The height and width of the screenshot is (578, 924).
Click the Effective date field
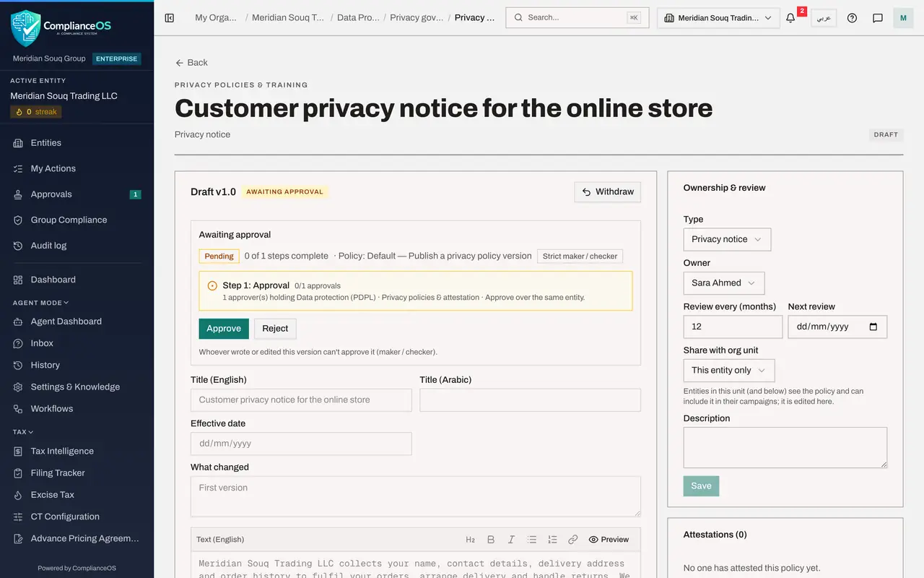[x=301, y=444]
